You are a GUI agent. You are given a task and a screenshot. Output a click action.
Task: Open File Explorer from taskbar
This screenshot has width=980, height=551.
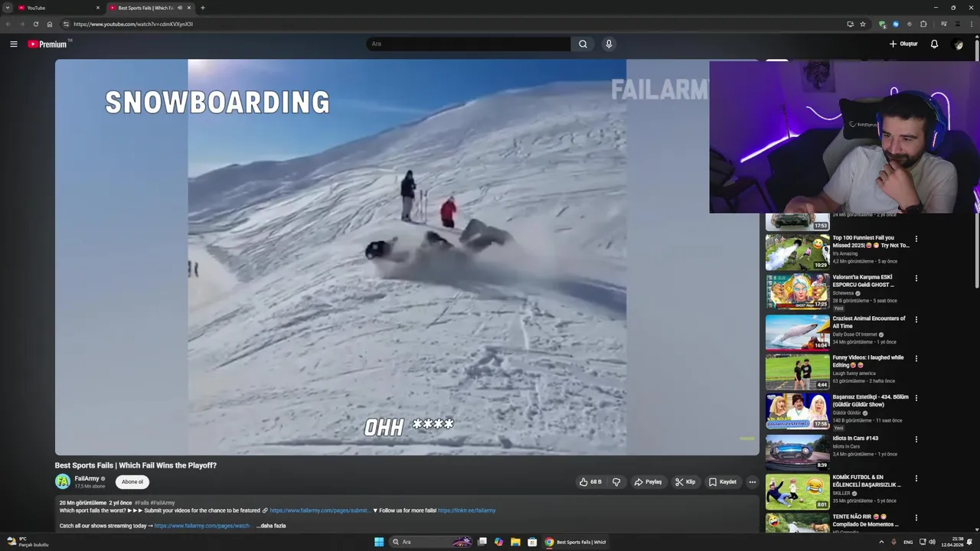515,542
